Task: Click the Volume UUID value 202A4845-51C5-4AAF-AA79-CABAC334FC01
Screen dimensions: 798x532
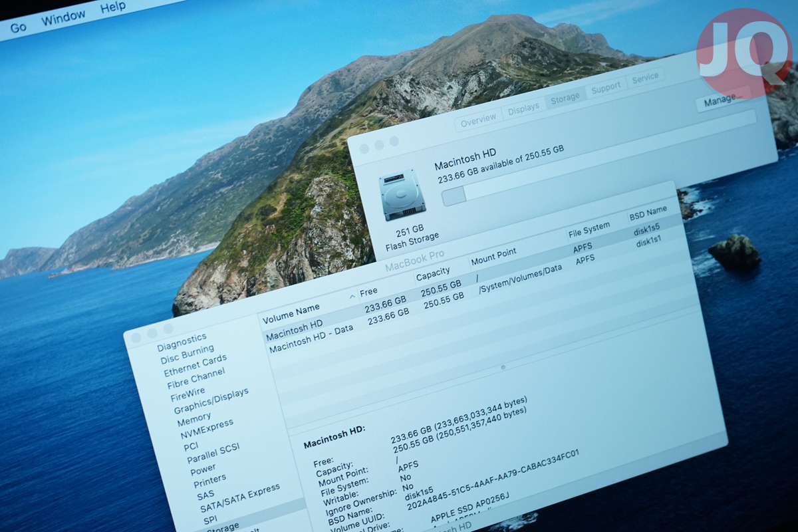Action: pos(491,480)
